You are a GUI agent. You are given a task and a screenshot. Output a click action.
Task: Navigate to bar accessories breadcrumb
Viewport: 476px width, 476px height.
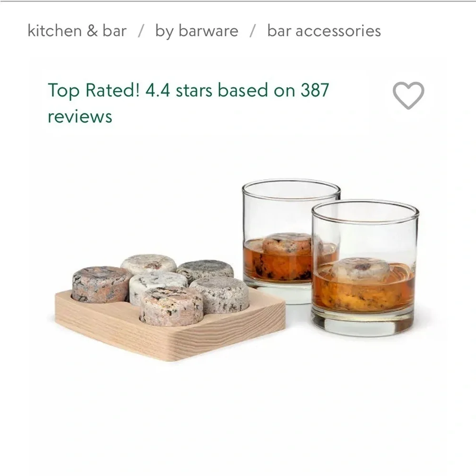[x=324, y=31]
